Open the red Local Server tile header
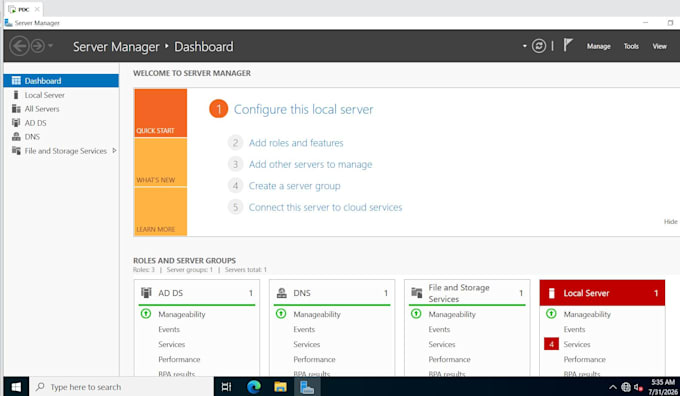Image resolution: width=680 pixels, height=396 pixels. click(x=602, y=293)
